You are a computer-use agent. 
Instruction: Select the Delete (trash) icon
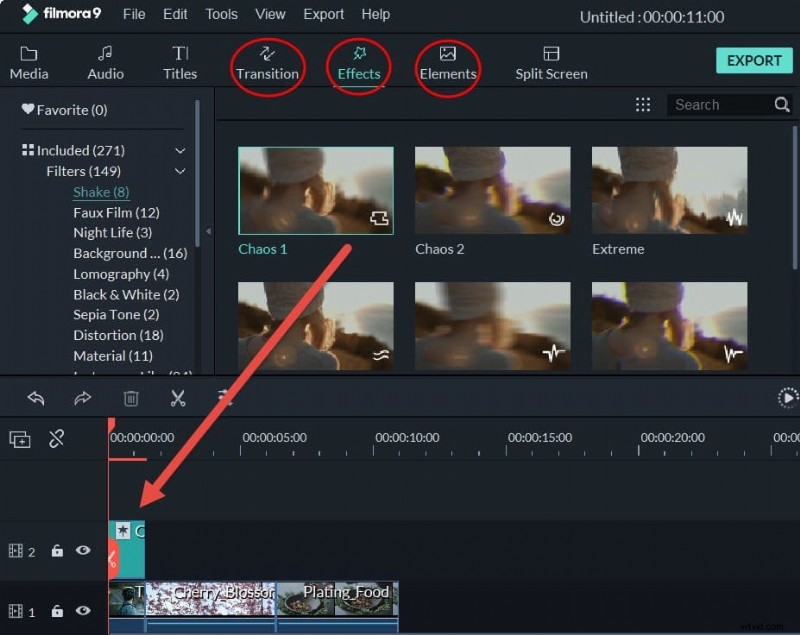click(x=131, y=398)
